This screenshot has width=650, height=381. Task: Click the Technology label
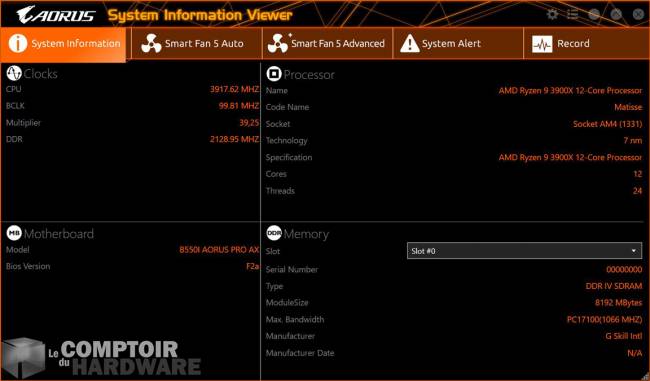[x=286, y=141]
